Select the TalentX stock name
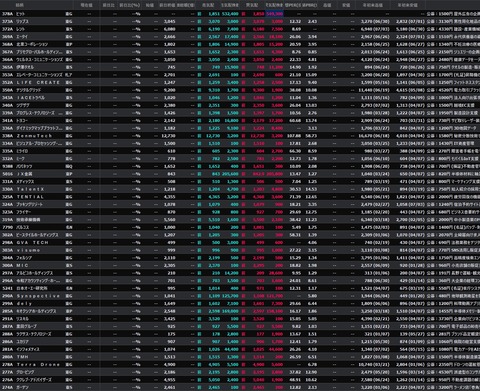 click(x=30, y=189)
